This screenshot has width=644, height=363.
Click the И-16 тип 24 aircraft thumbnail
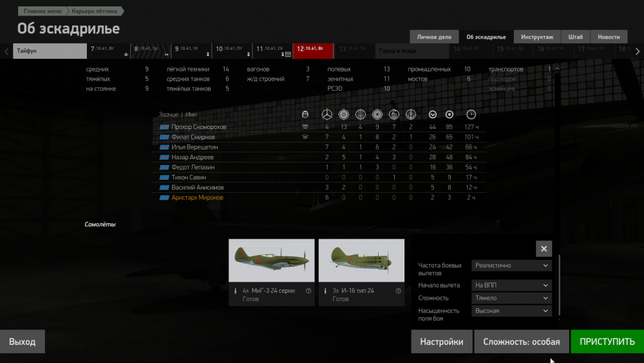coord(361,260)
